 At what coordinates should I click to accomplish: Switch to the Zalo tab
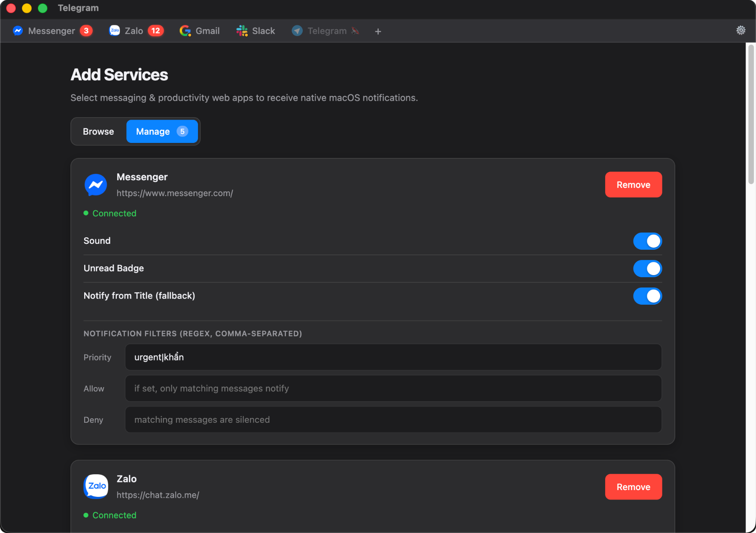coord(137,31)
